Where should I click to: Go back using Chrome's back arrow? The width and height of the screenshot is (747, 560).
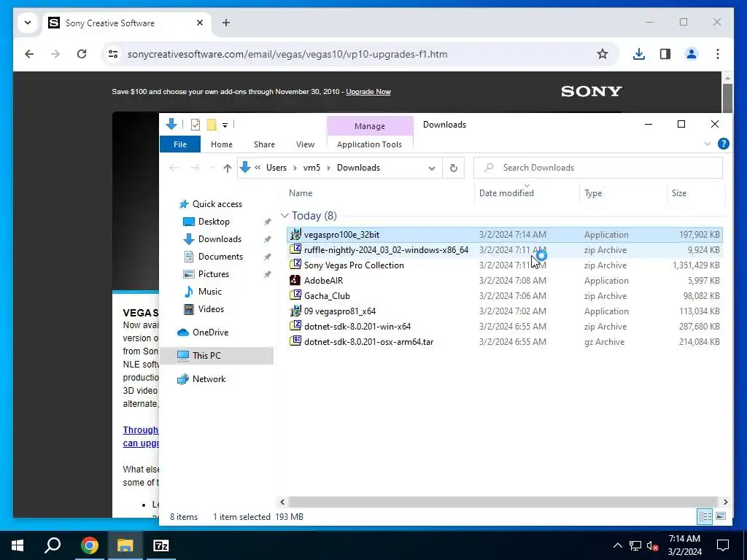(x=29, y=54)
